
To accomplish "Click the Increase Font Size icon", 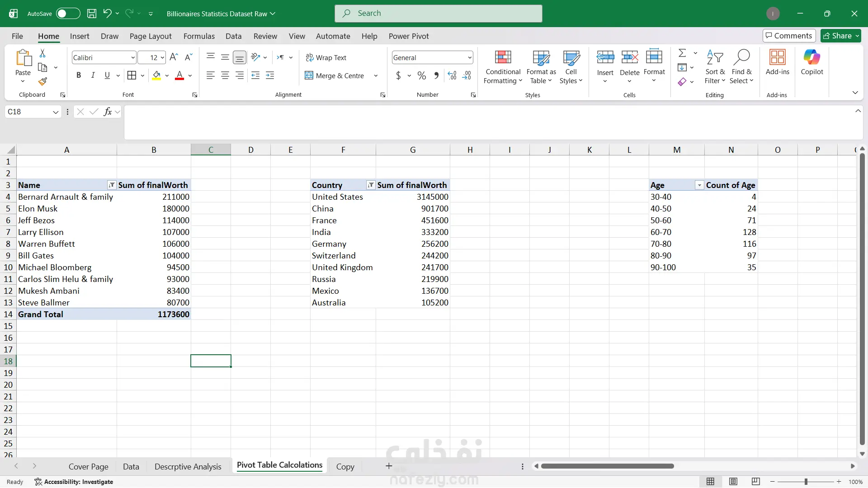I will tap(174, 57).
